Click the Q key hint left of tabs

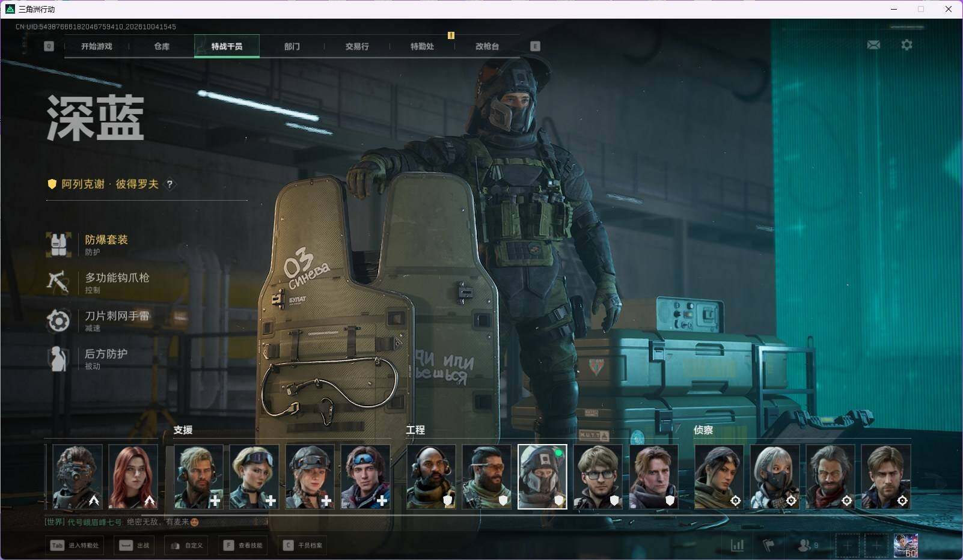[49, 46]
